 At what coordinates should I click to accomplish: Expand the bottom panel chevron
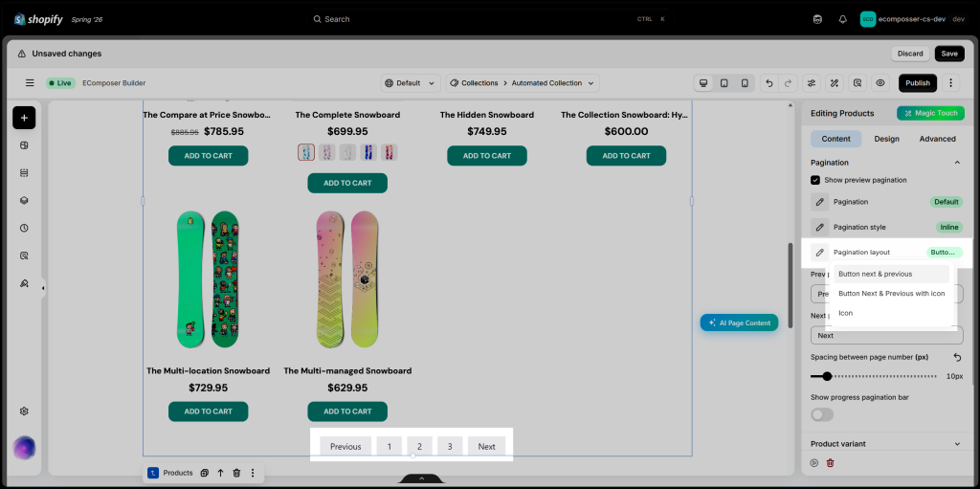click(x=421, y=478)
